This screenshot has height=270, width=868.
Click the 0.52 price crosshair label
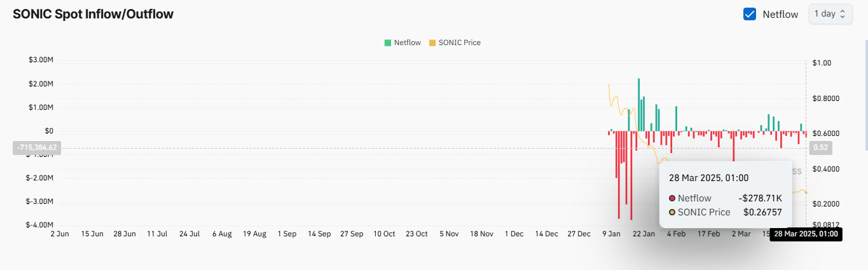point(820,147)
